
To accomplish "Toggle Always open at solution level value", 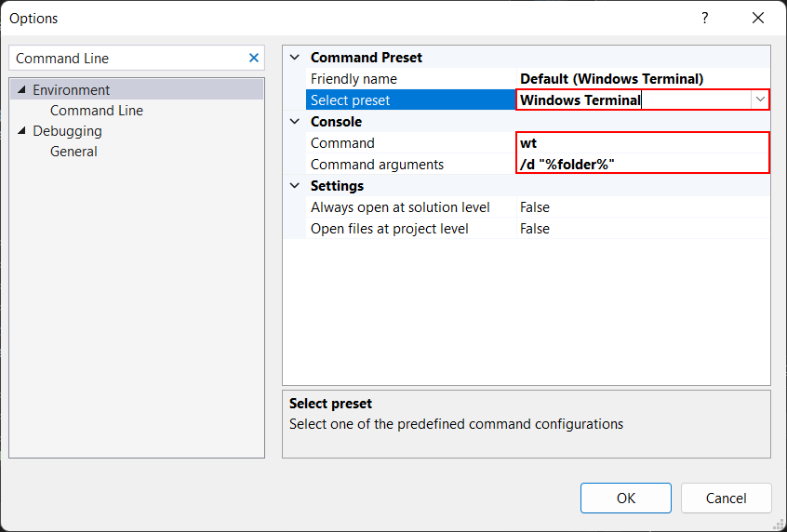I will coord(642,207).
